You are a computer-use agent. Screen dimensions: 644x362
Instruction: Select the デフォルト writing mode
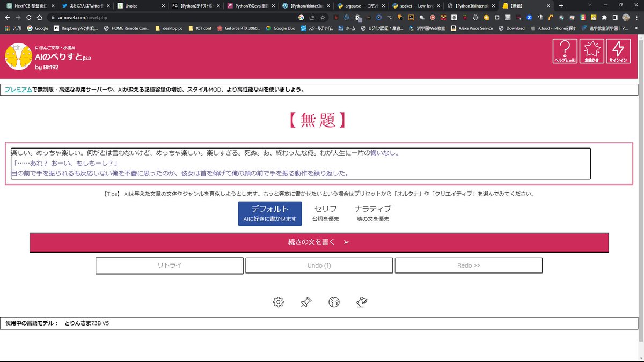pyautogui.click(x=270, y=213)
